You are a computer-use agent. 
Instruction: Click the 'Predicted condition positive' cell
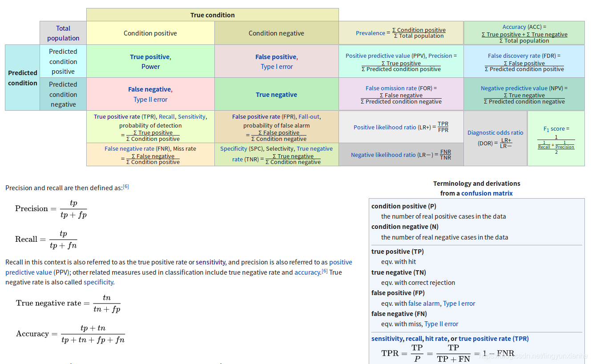[x=63, y=61]
